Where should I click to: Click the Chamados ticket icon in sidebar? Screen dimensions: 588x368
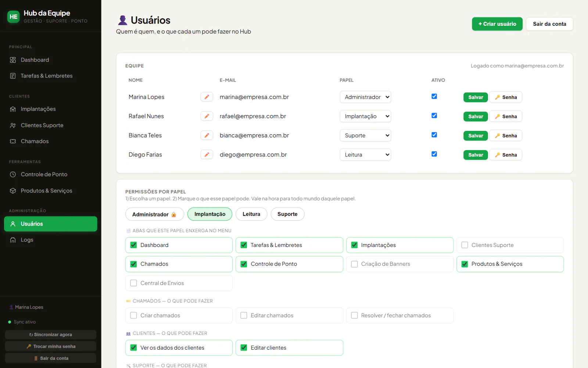(x=13, y=141)
